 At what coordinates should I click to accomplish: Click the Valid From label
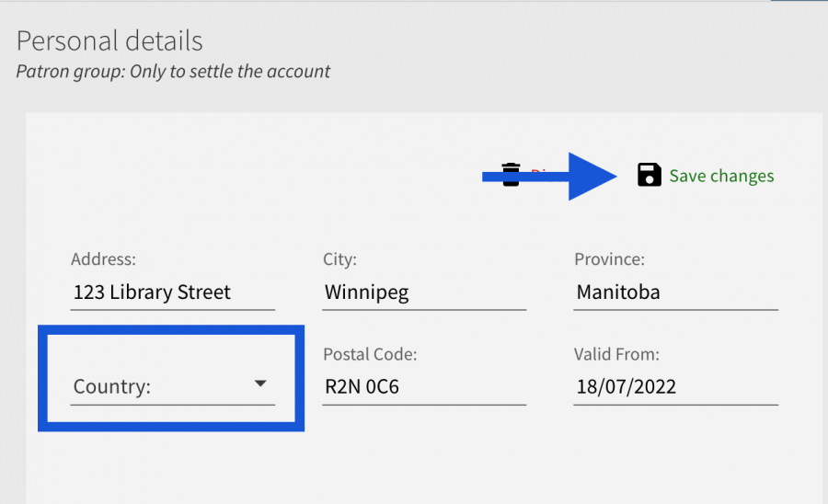click(616, 354)
